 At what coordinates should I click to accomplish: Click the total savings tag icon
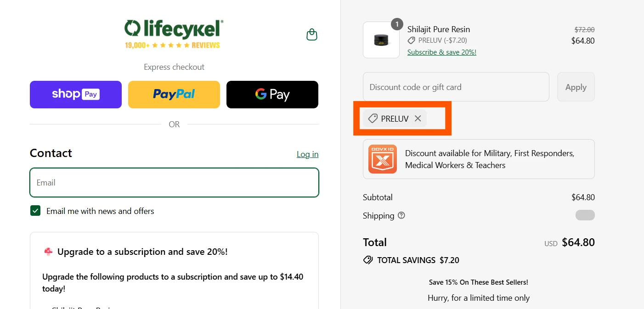click(x=368, y=260)
